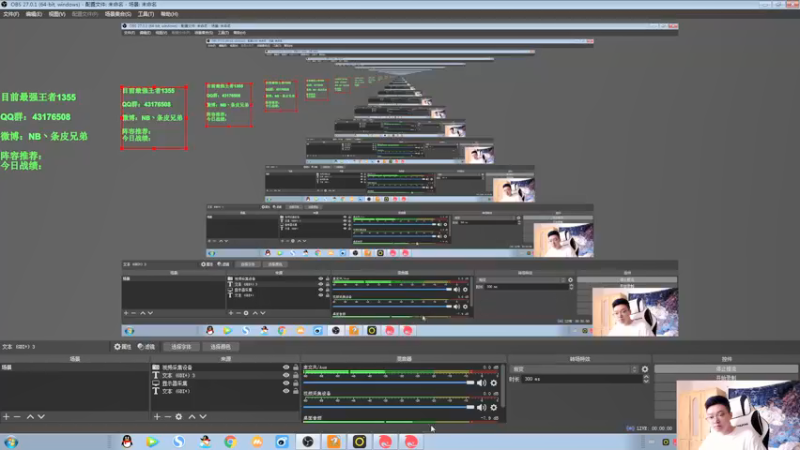Open the 视频采集设备 mixer channel gear settings
Image resolution: width=800 pixels, height=450 pixels.
point(493,407)
